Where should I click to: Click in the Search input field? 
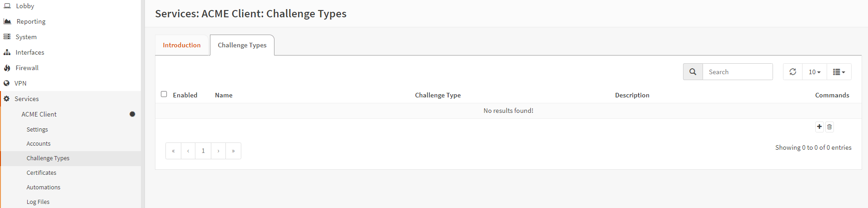point(737,72)
